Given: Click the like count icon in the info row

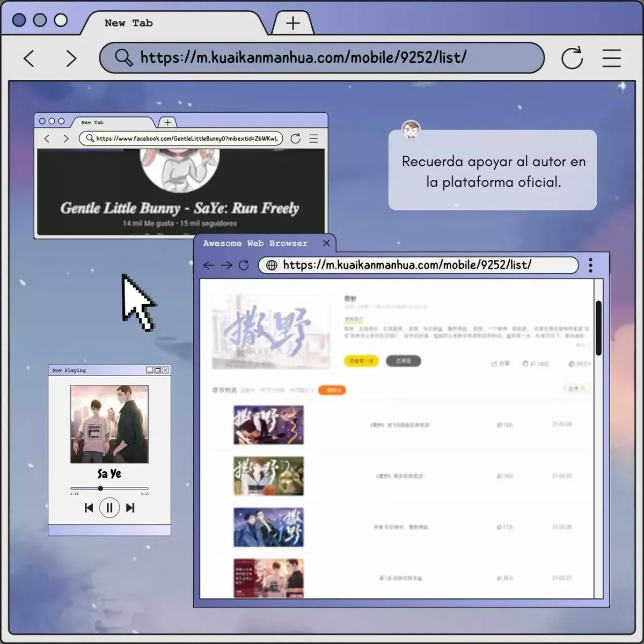Looking at the screenshot, I should pyautogui.click(x=572, y=364).
